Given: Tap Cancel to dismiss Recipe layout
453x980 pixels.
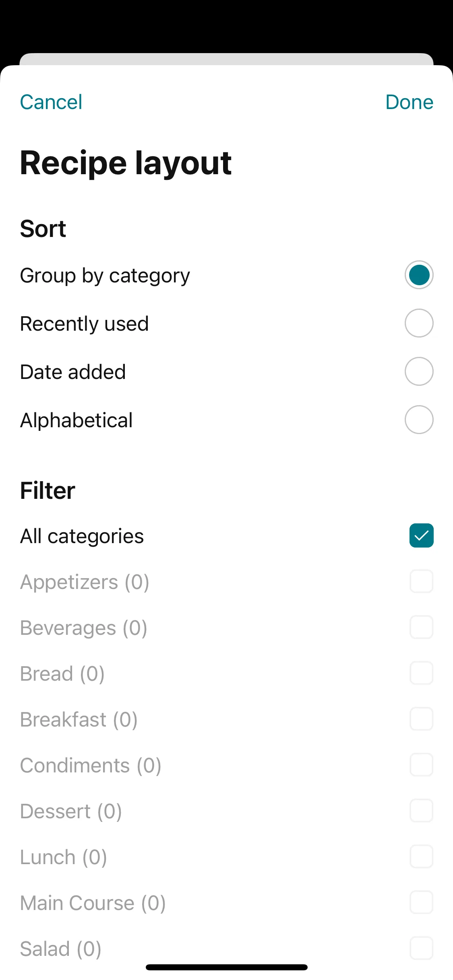Looking at the screenshot, I should tap(51, 102).
